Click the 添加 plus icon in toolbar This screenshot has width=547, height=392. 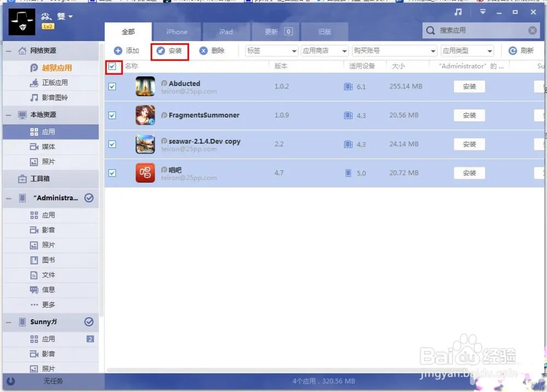click(118, 51)
